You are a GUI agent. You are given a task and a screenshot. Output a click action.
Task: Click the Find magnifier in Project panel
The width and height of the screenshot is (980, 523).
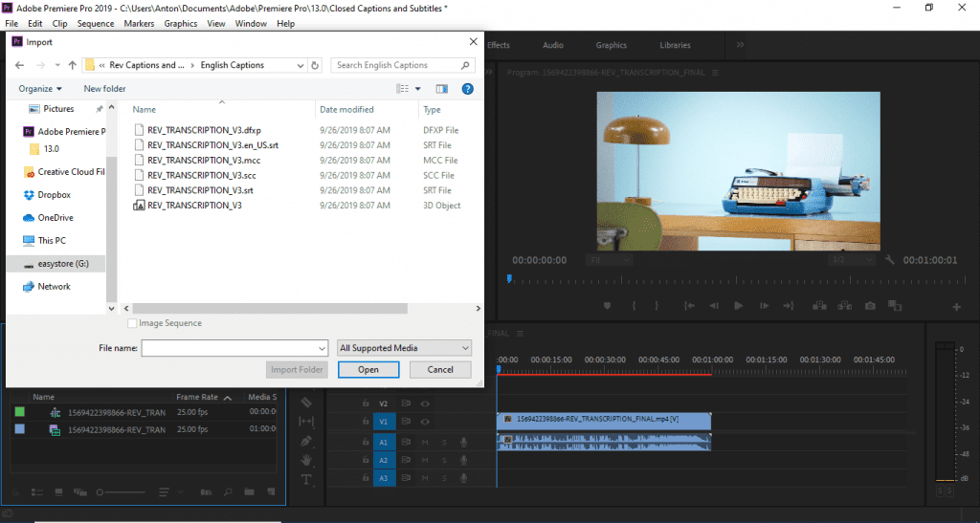[228, 492]
